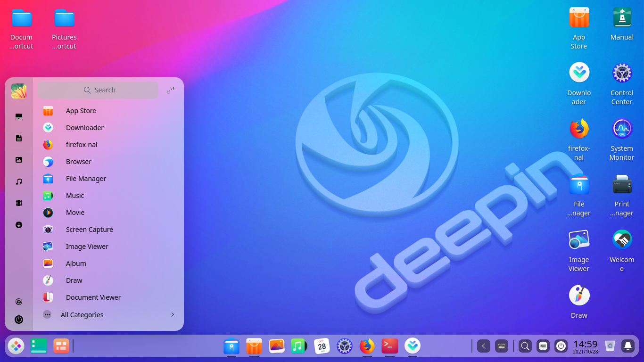
Task: Select the Print Manager desktop icon
Action: 622,195
